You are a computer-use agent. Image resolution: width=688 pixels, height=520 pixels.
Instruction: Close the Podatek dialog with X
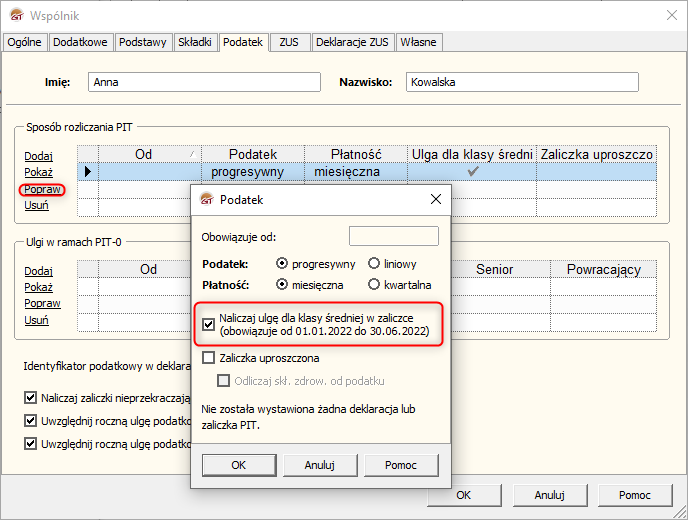point(436,199)
